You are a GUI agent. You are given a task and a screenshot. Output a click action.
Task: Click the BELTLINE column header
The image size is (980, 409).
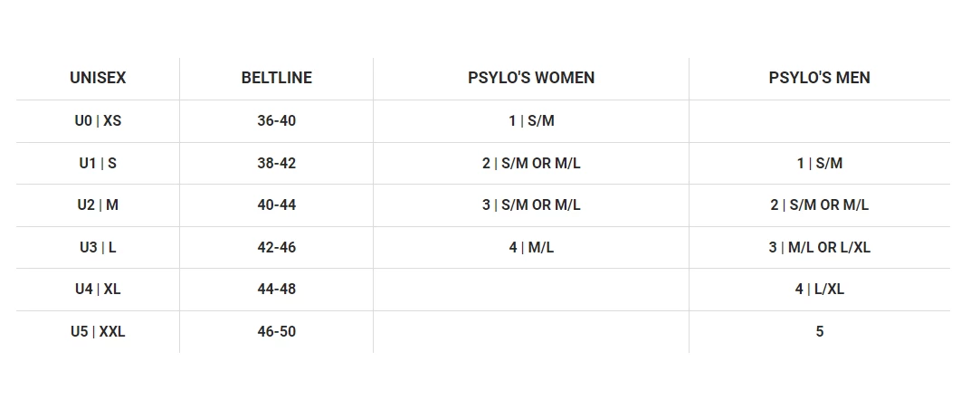coord(276,78)
